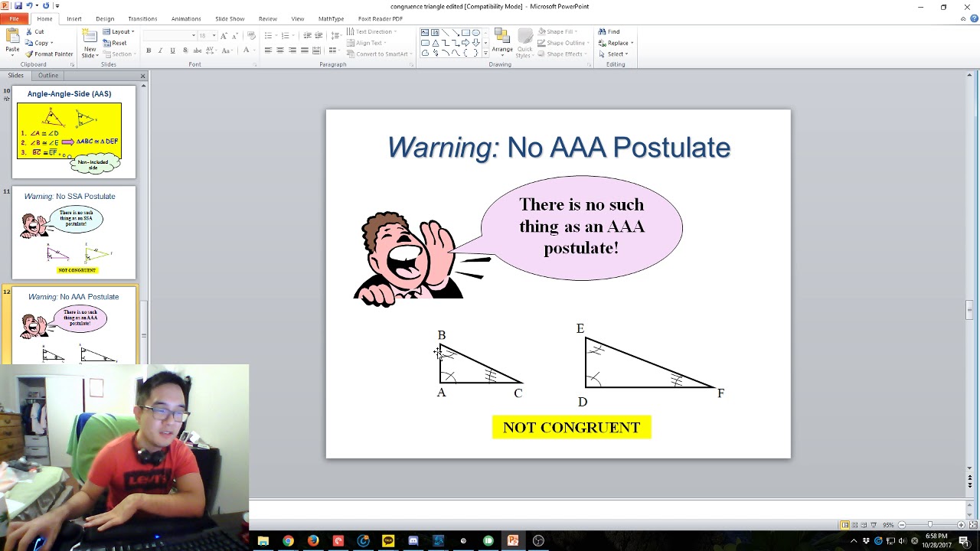The height and width of the screenshot is (551, 980).
Task: Open the MathType ribbon tab
Action: 331,18
